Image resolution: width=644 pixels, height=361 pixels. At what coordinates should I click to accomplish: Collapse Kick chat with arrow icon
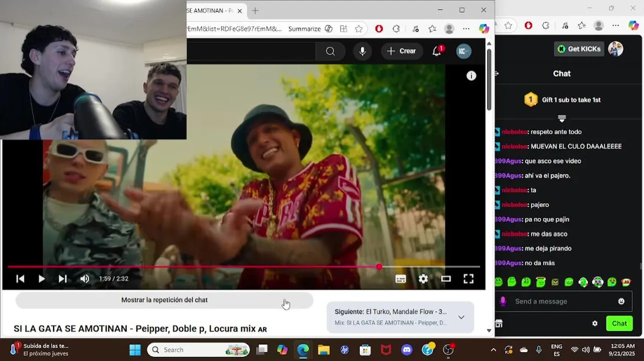pyautogui.click(x=497, y=74)
